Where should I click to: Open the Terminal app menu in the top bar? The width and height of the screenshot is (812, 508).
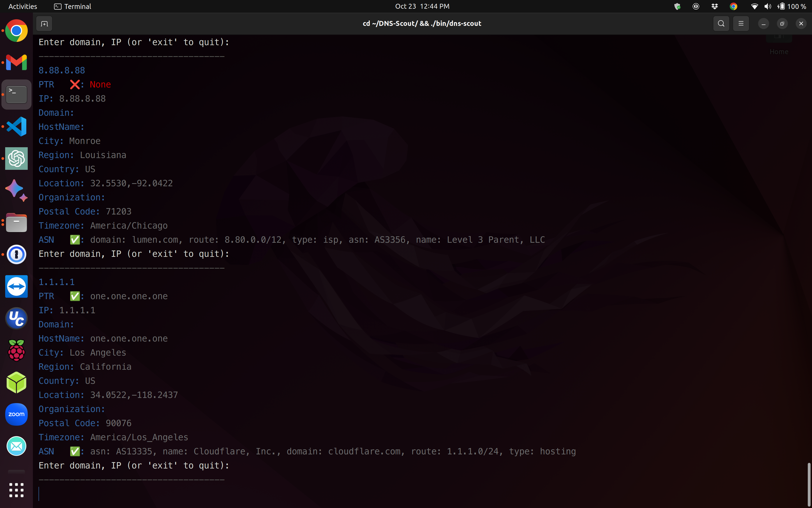coord(73,6)
